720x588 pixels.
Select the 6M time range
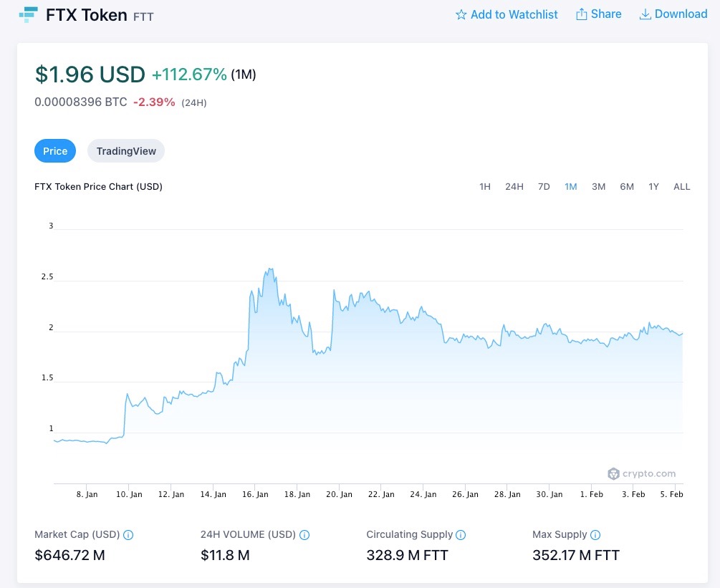click(627, 187)
